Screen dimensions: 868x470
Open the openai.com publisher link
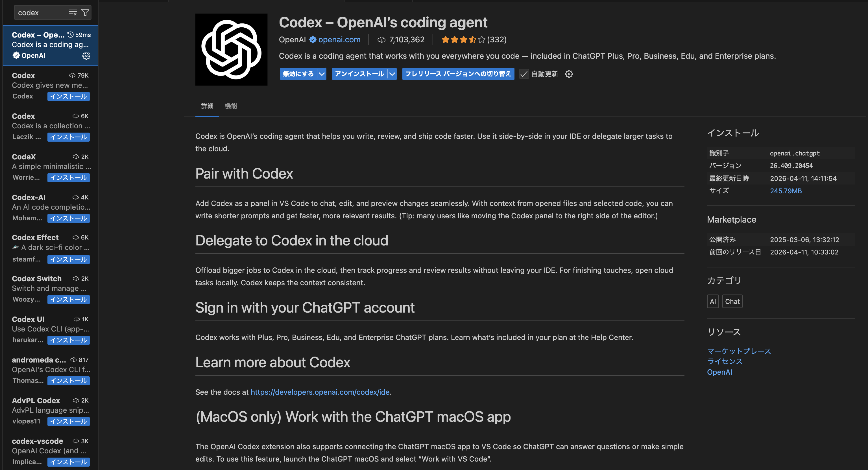(x=339, y=40)
